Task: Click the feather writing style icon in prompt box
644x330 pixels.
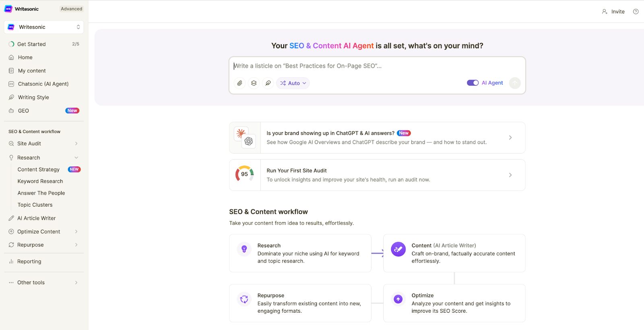Action: pyautogui.click(x=268, y=83)
